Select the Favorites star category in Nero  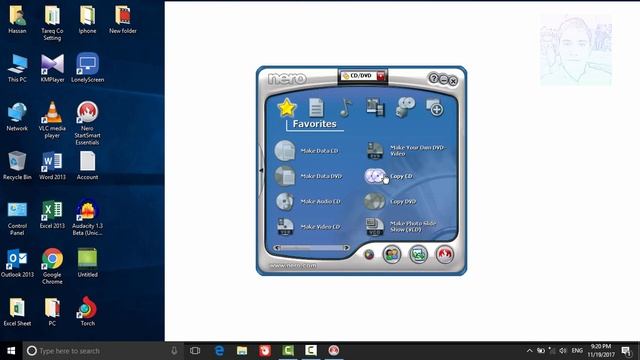[x=287, y=108]
